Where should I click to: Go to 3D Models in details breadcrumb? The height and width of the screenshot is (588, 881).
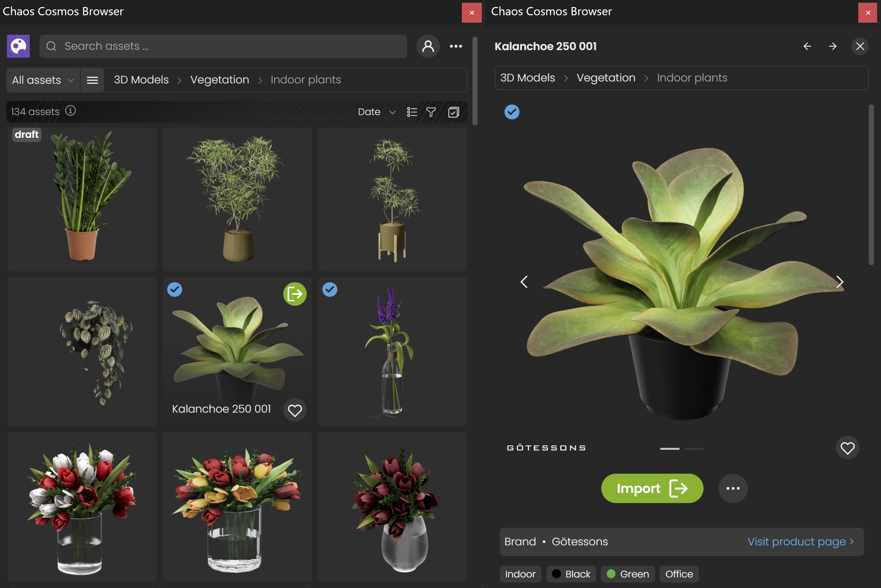528,78
